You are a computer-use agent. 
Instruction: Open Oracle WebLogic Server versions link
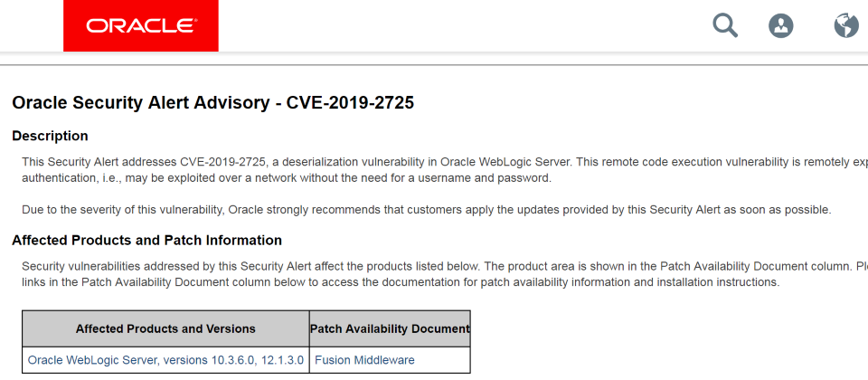pyautogui.click(x=165, y=360)
